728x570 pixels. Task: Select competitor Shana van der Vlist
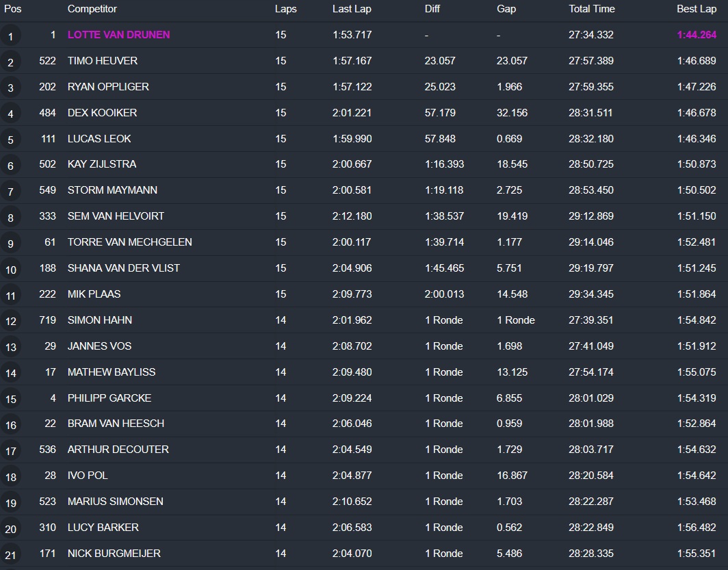(x=123, y=268)
